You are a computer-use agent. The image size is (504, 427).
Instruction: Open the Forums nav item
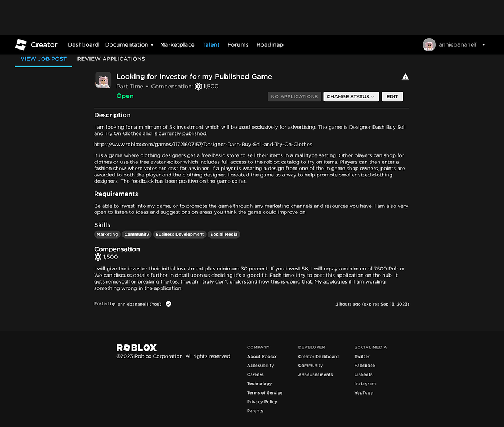click(x=238, y=44)
